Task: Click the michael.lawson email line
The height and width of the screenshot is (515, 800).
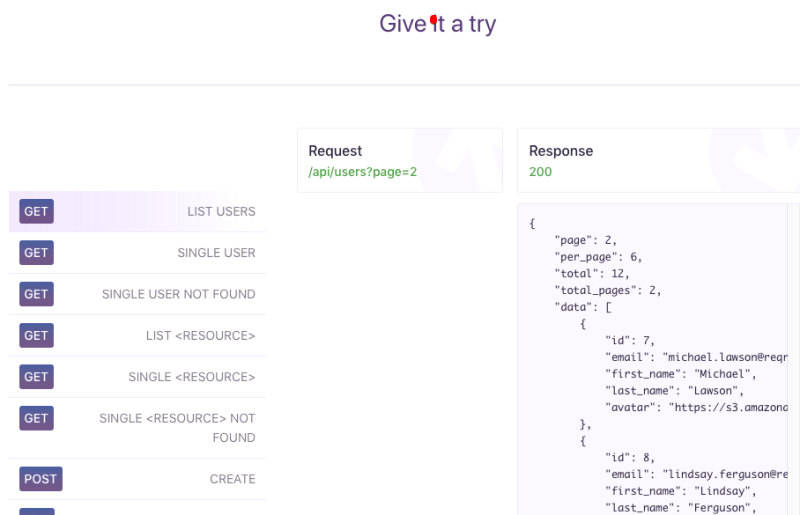Action: tap(696, 357)
